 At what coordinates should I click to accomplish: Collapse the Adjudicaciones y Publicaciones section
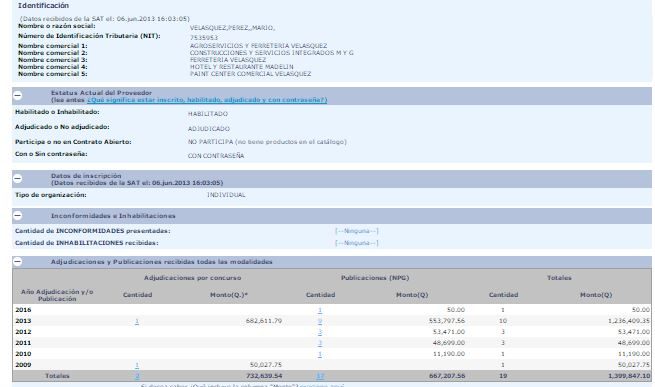coord(18,262)
